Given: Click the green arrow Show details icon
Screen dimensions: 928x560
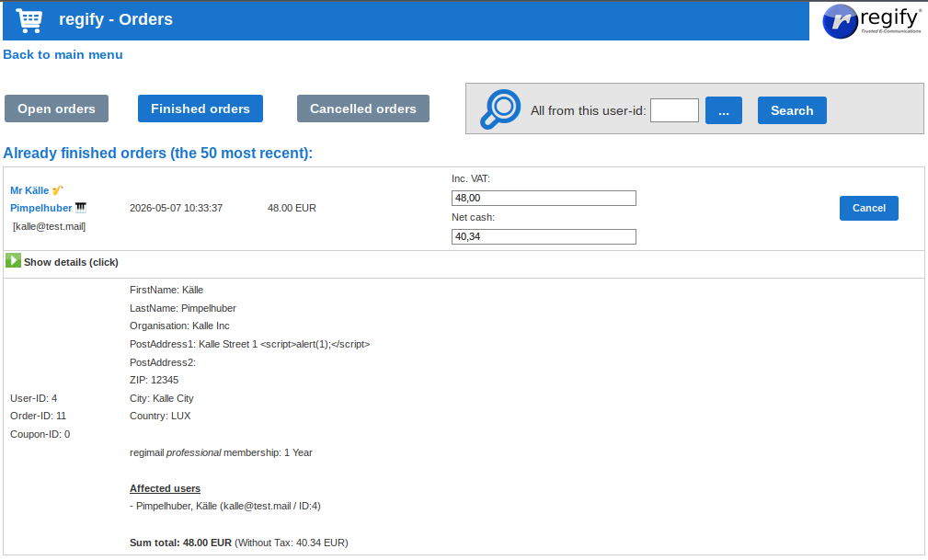Looking at the screenshot, I should (13, 260).
